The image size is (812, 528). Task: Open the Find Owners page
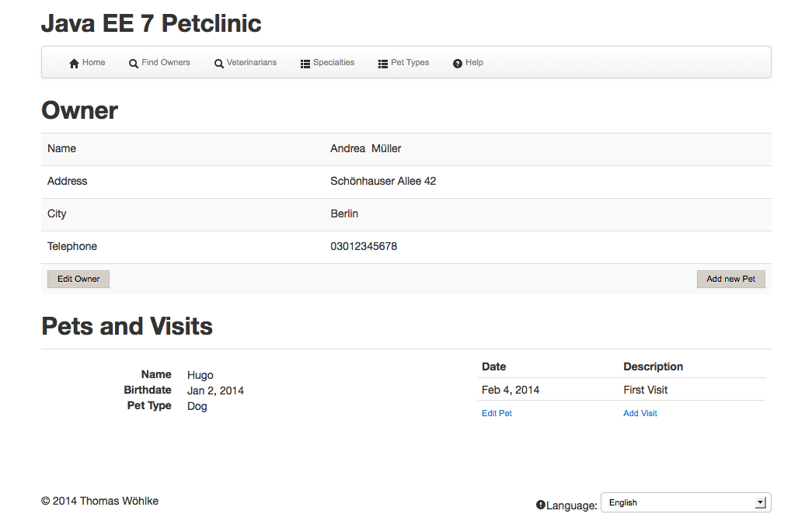(x=166, y=62)
